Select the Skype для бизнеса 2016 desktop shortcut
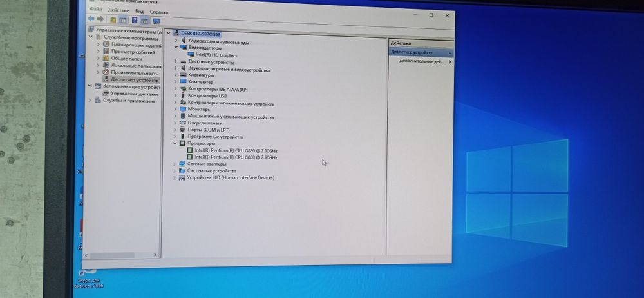 point(89,277)
